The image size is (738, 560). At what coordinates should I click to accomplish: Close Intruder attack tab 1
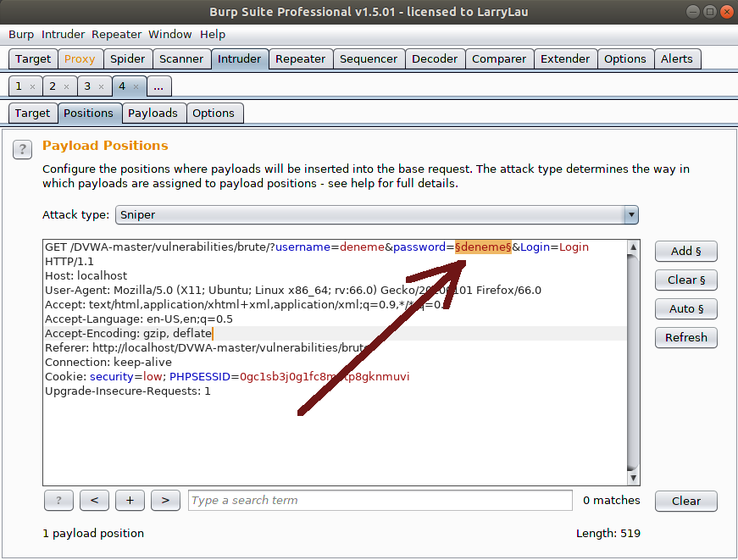click(x=32, y=86)
